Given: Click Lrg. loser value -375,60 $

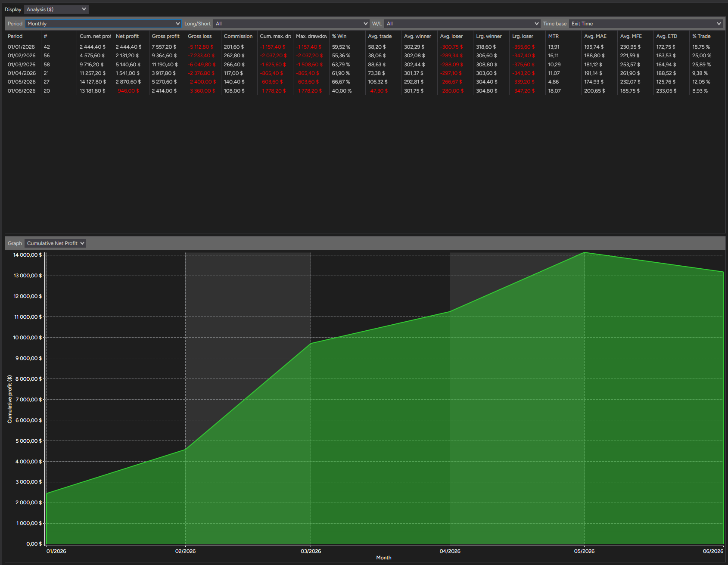Looking at the screenshot, I should 523,65.
